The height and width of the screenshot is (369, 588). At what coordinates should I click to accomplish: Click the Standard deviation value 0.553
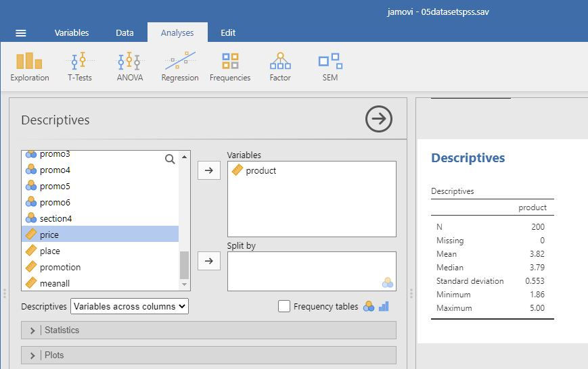(535, 280)
